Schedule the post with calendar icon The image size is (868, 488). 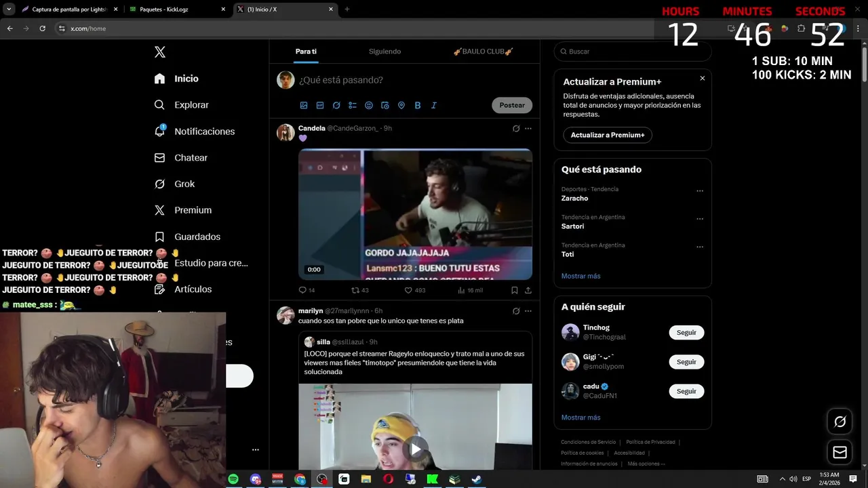pyautogui.click(x=385, y=105)
